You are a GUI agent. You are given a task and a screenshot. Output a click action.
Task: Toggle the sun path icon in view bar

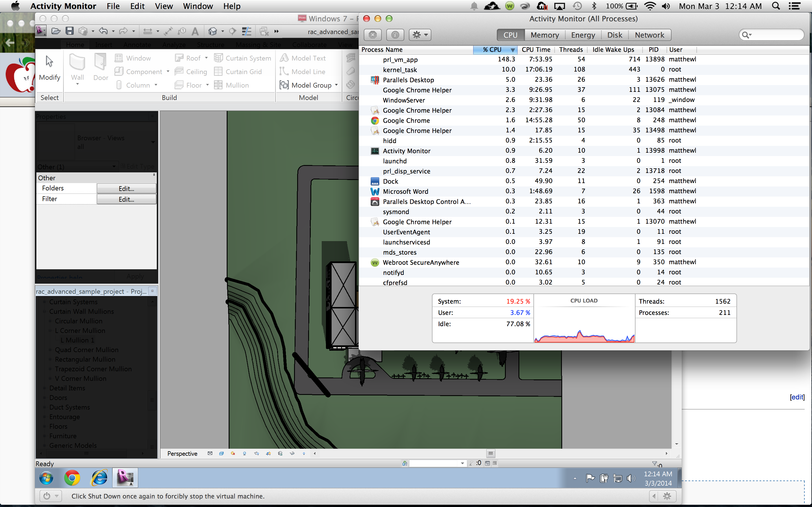click(233, 453)
